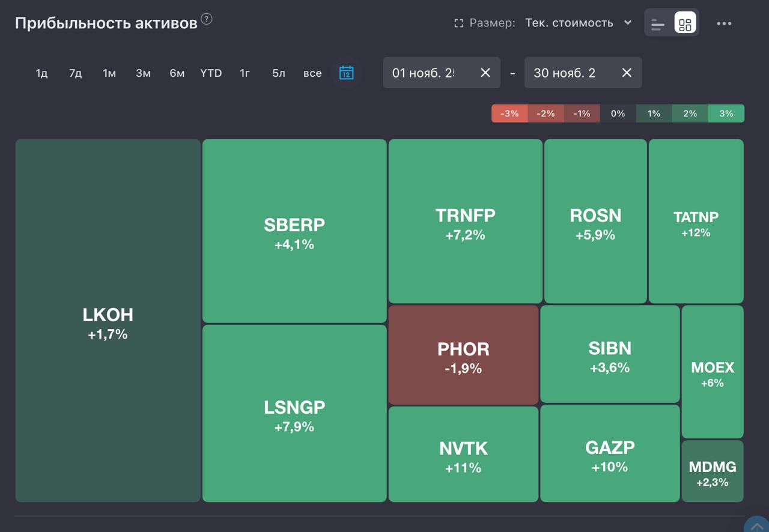Select the 1м period tab
This screenshot has width=769, height=532.
109,73
